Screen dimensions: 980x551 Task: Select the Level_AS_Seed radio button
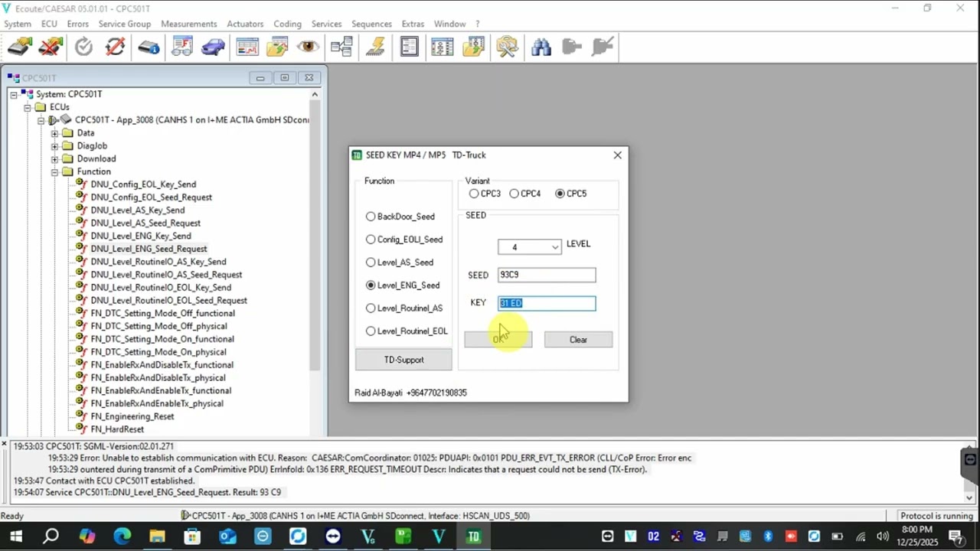[x=371, y=262]
